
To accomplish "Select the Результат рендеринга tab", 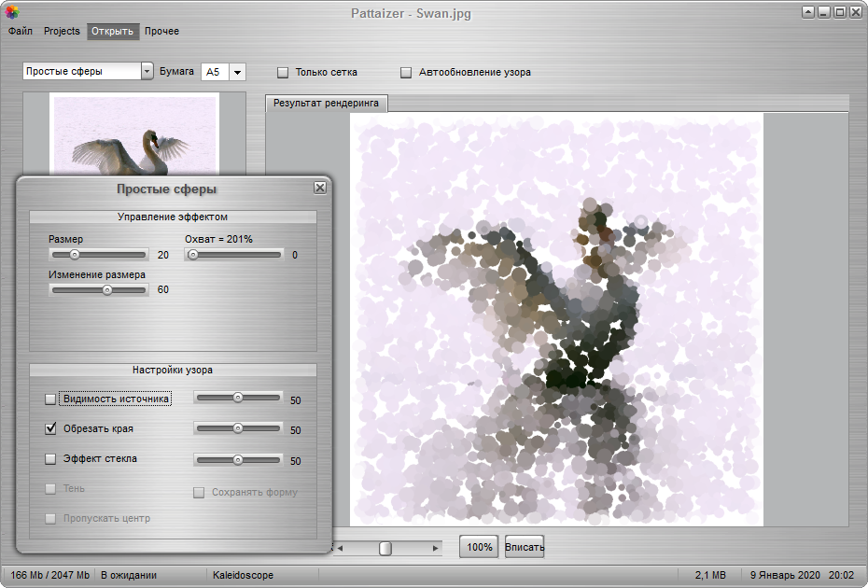I will click(x=326, y=103).
